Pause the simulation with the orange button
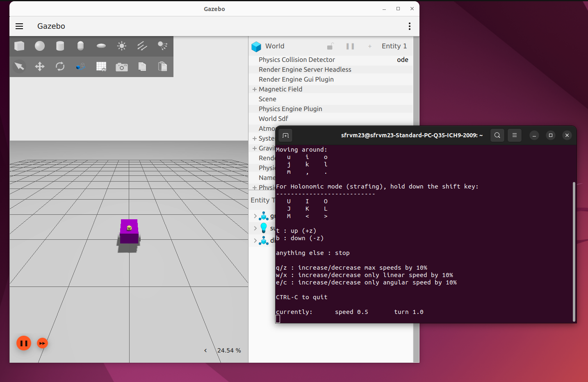The image size is (588, 382). [x=24, y=343]
